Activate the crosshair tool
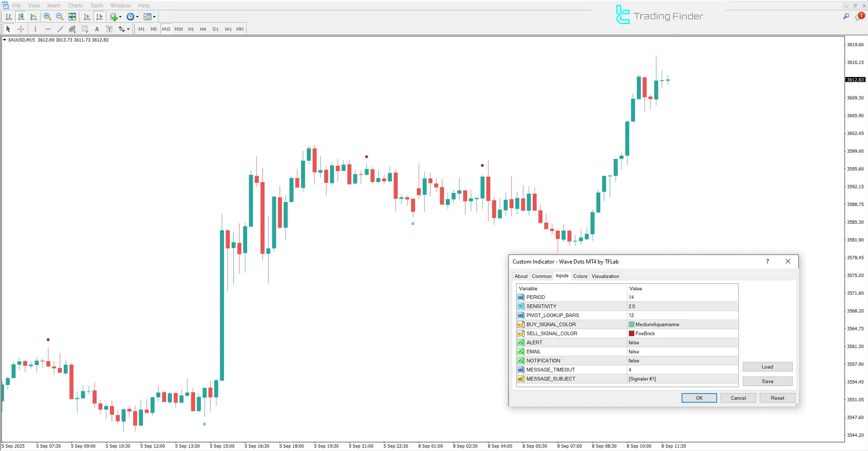The height and width of the screenshot is (451, 868). pyautogui.click(x=21, y=29)
